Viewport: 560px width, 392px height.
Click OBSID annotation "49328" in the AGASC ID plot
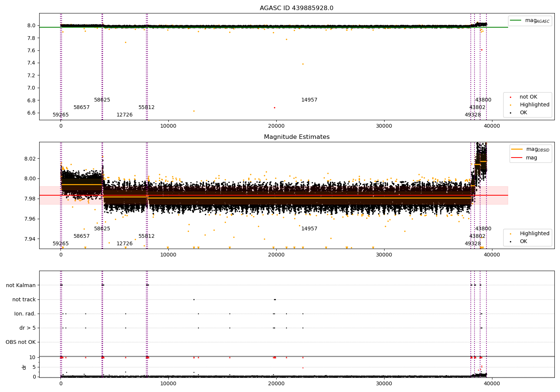pyautogui.click(x=473, y=115)
